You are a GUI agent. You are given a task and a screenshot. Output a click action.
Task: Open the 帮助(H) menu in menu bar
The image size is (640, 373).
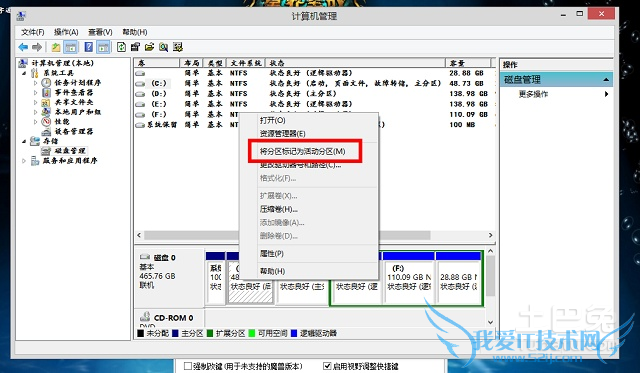[135, 32]
